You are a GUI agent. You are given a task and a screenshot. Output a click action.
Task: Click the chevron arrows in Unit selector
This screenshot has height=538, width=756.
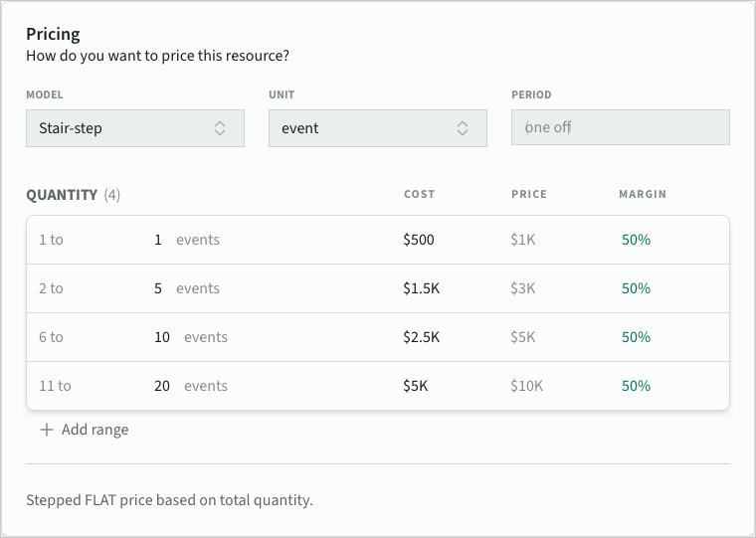click(463, 128)
